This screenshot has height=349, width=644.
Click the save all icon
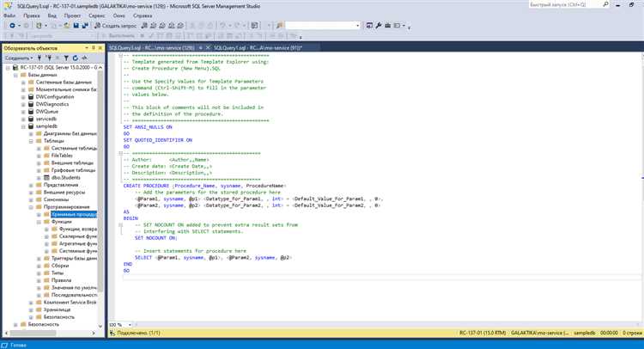(x=85, y=26)
